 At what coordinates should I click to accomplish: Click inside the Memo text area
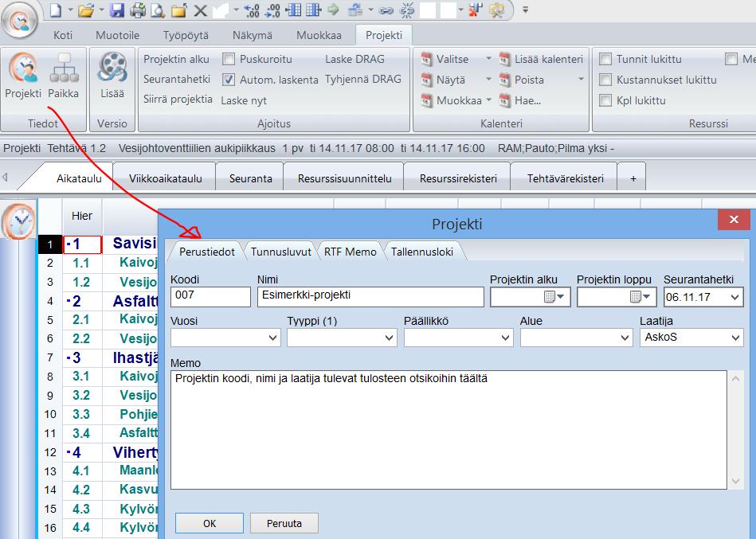(x=449, y=430)
